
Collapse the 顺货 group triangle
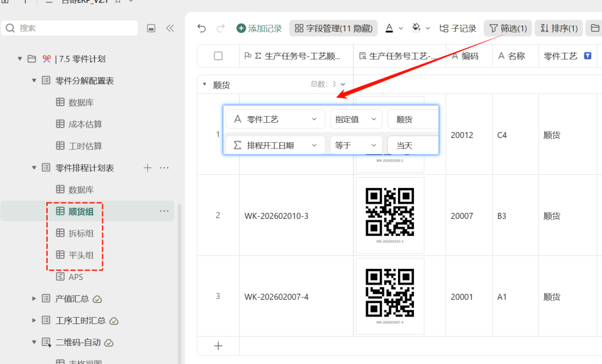click(x=205, y=85)
